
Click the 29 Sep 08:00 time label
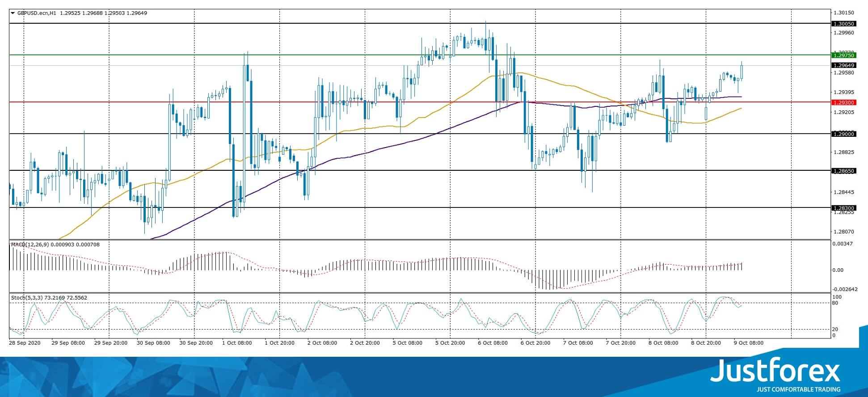coord(68,343)
